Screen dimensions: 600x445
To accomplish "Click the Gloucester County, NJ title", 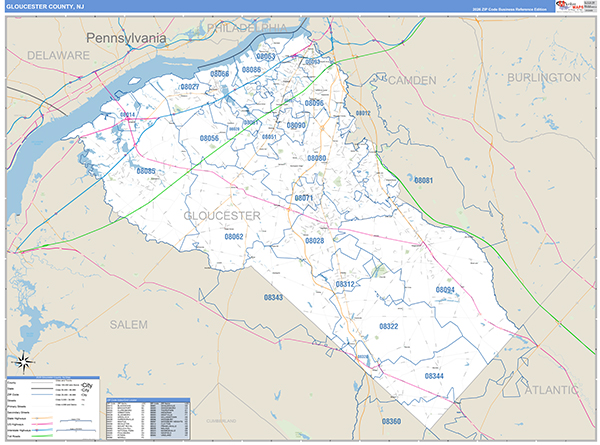I will coord(45,7).
